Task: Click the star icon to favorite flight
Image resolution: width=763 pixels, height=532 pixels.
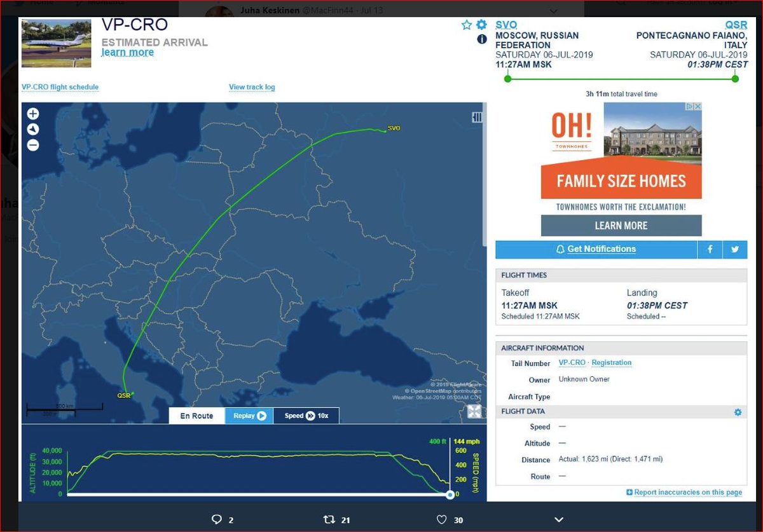Action: coord(467,25)
